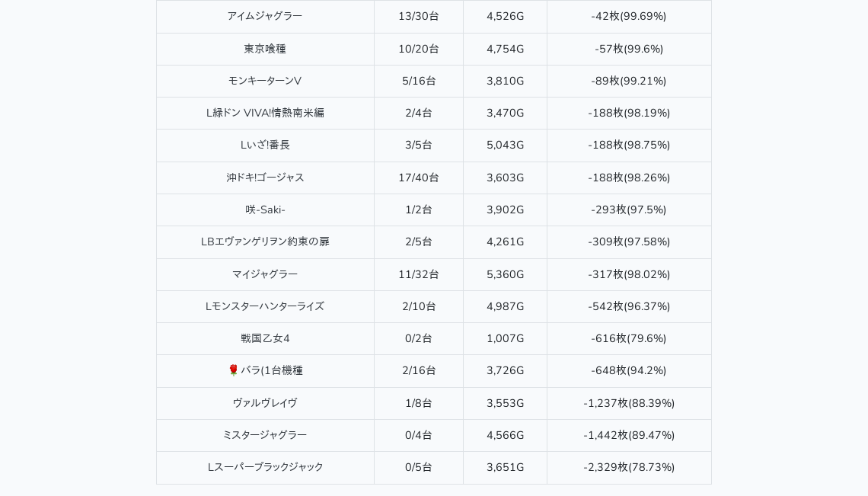
Task: Click the rose emoji icon beside バラ
Action: (233, 370)
